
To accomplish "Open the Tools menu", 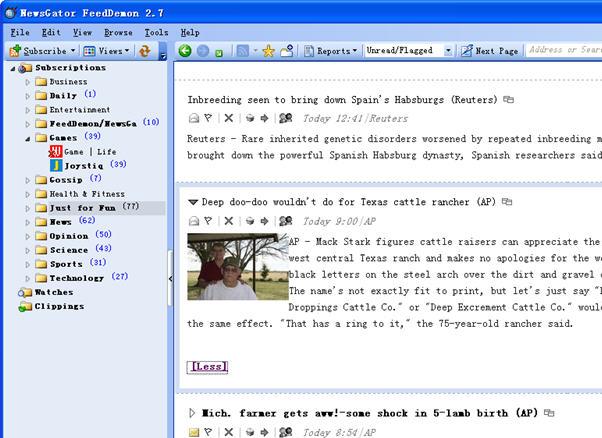I will click(x=155, y=32).
